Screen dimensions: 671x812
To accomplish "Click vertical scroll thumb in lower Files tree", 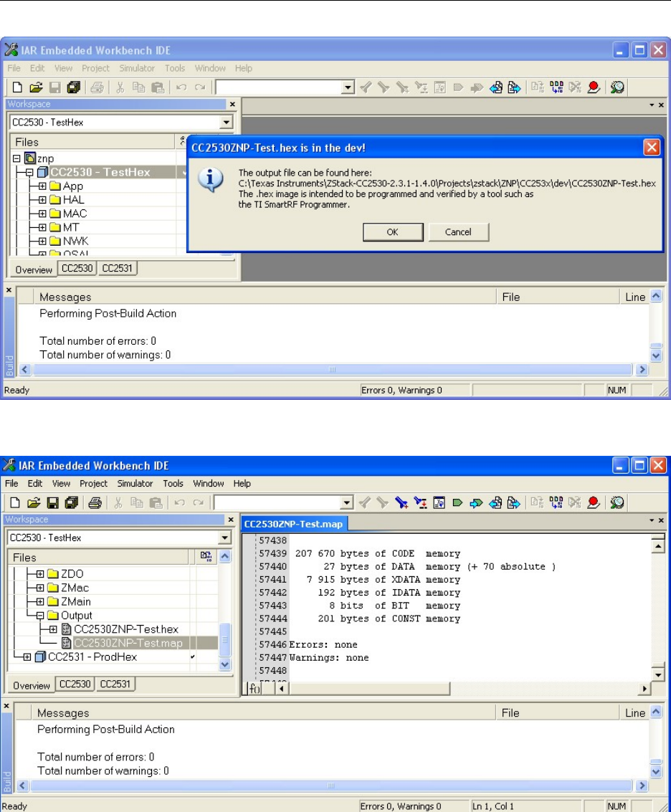I will (x=225, y=639).
